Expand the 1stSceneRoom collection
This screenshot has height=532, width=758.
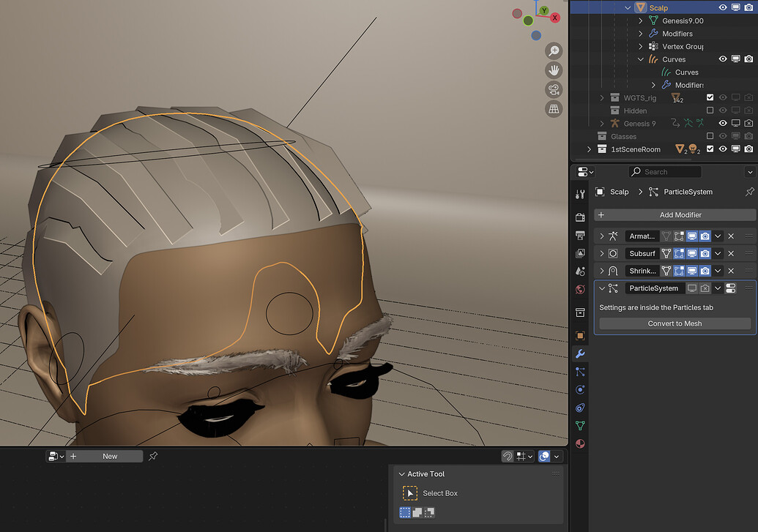tap(589, 149)
